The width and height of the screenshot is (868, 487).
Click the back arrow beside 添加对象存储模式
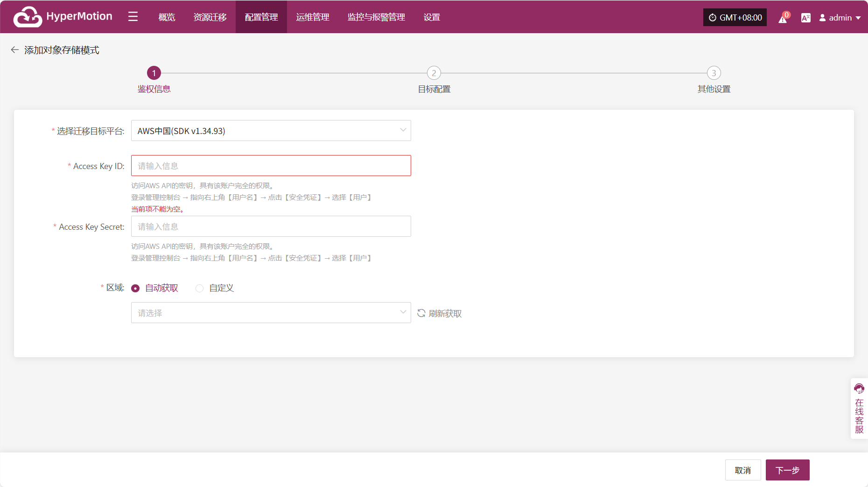15,49
